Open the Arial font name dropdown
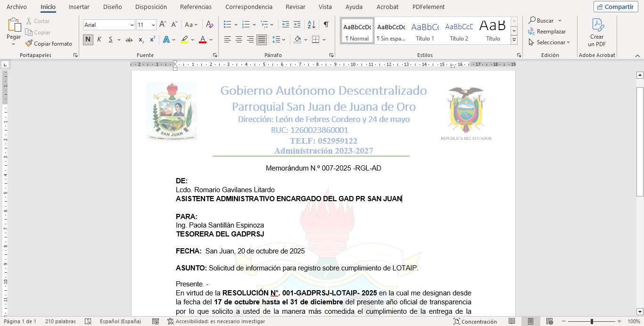Screen dimensions: 644x326 [x=132, y=25]
